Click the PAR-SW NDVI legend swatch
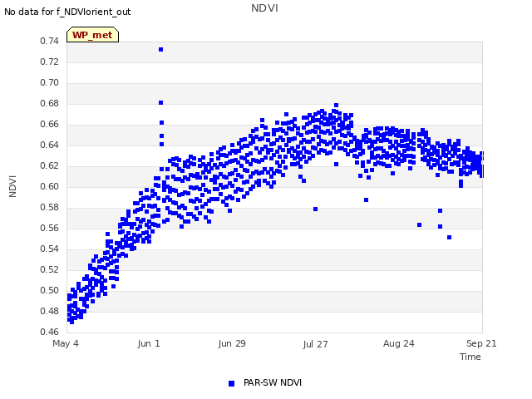The image size is (532, 399). pyautogui.click(x=231, y=383)
